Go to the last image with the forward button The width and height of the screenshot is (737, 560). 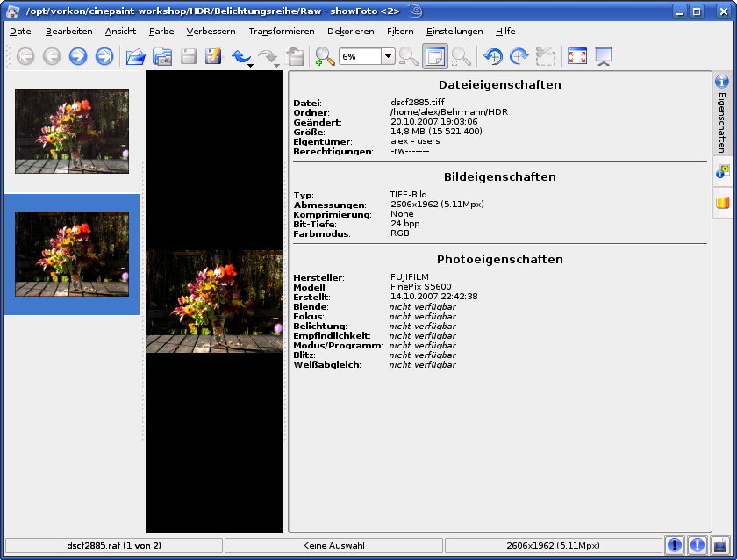(x=104, y=56)
